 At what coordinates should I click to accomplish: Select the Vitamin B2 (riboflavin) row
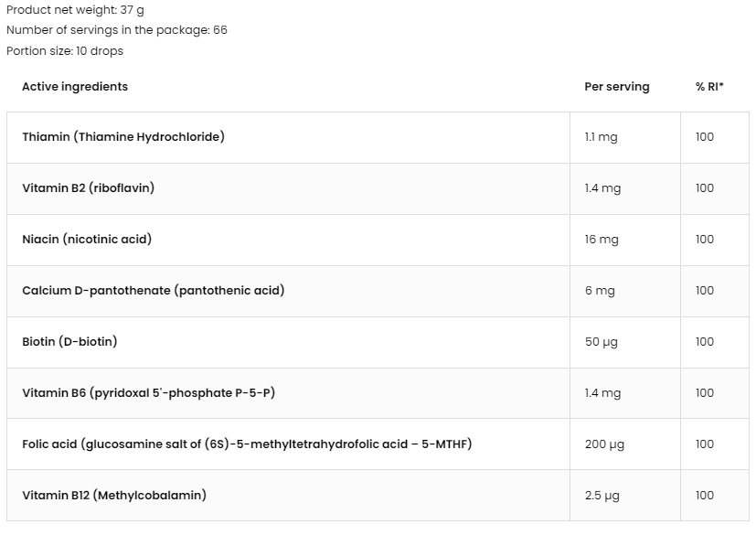click(x=378, y=188)
